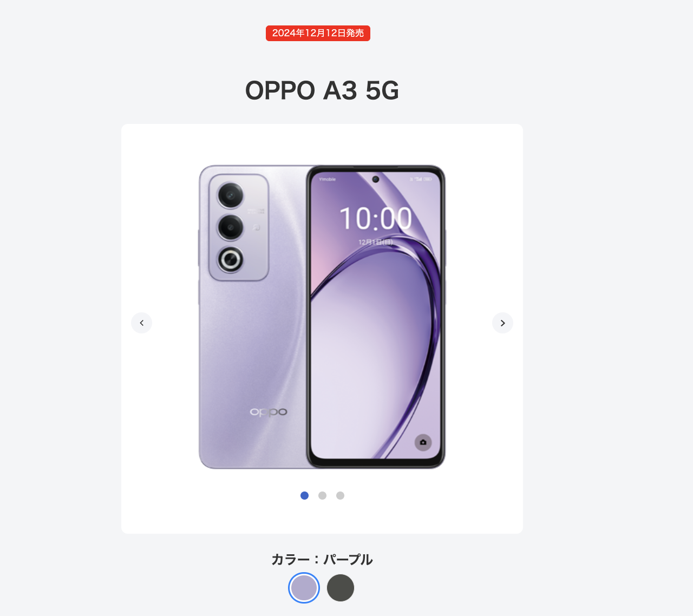Click the red 2024年12月12日発売 badge
This screenshot has width=693, height=616.
click(318, 33)
